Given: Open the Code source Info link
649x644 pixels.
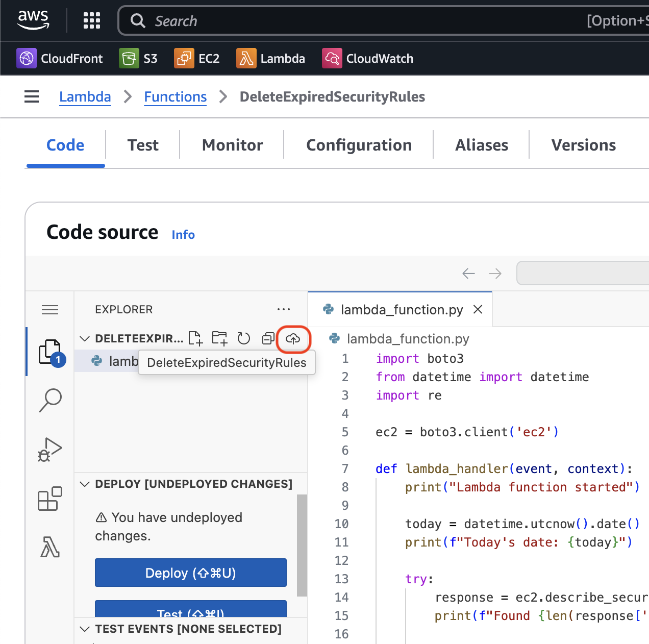Looking at the screenshot, I should (183, 235).
